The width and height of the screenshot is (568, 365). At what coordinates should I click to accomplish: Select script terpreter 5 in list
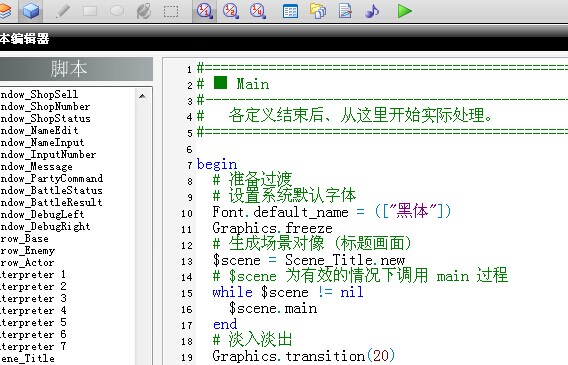pos(33,322)
